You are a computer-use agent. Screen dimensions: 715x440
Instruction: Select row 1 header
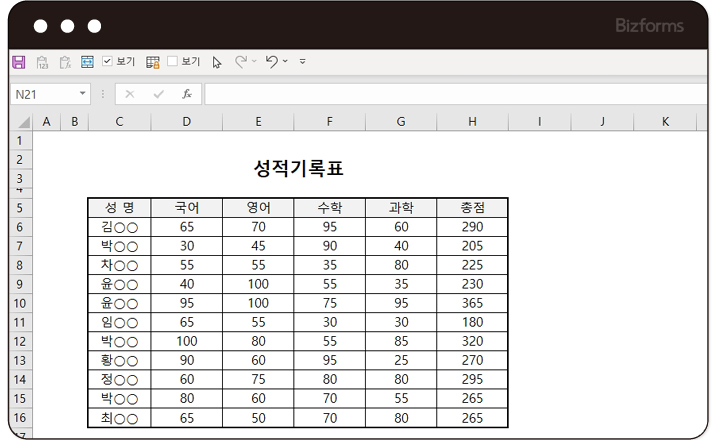tap(20, 140)
